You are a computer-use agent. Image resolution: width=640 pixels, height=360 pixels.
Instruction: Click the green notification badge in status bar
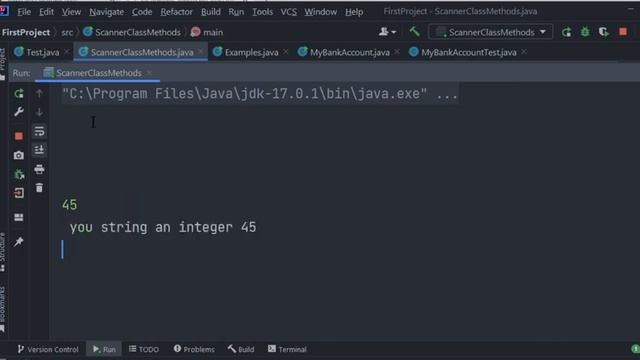pyautogui.click(x=636, y=349)
